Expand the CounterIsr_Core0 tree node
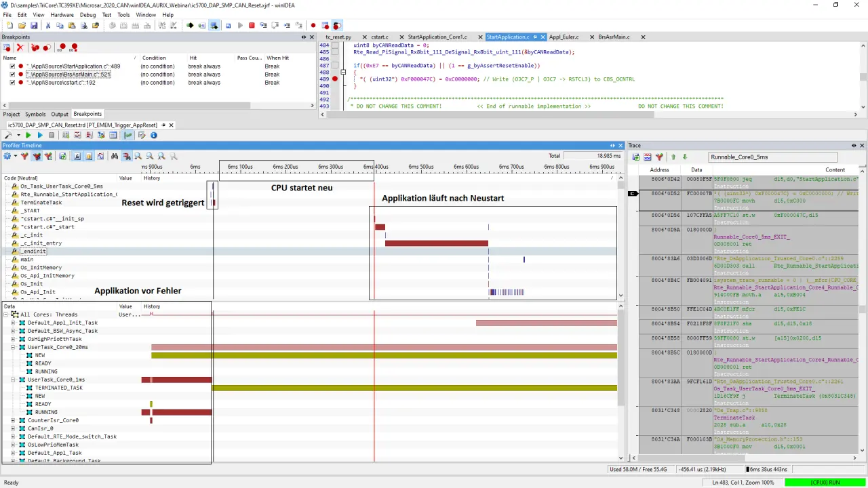This screenshot has height=488, width=868. (x=13, y=420)
